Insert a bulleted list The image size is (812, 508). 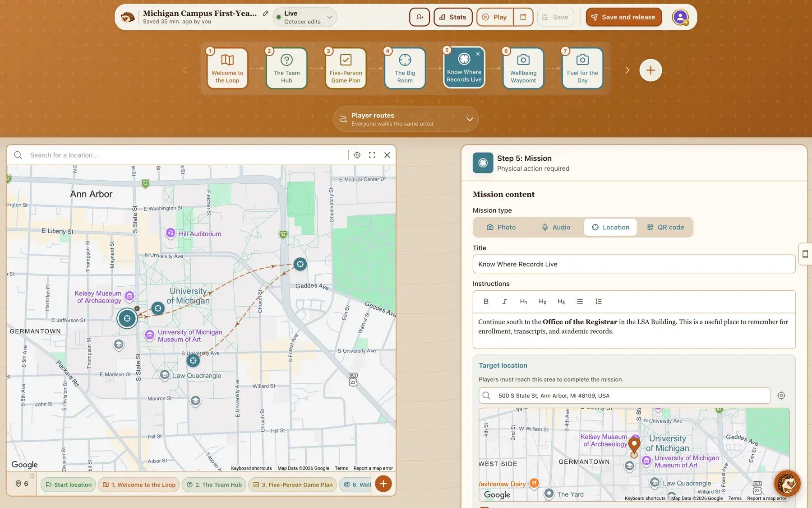(x=580, y=302)
